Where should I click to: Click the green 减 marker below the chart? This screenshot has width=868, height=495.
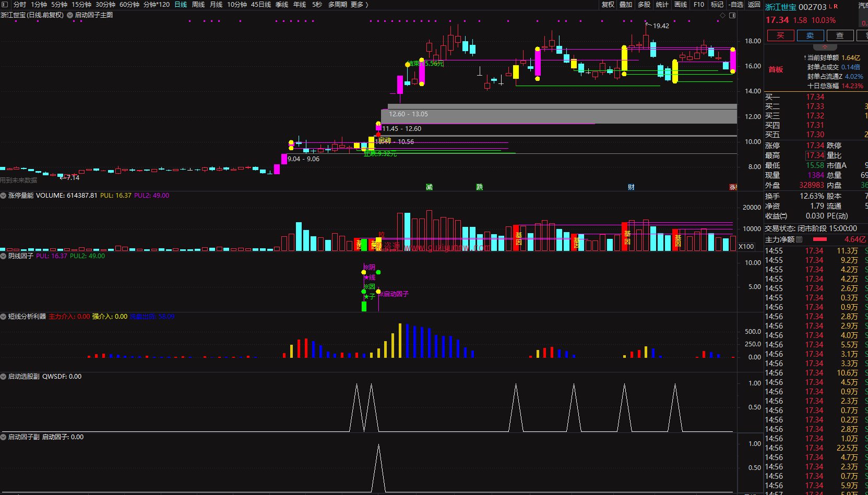(x=429, y=187)
